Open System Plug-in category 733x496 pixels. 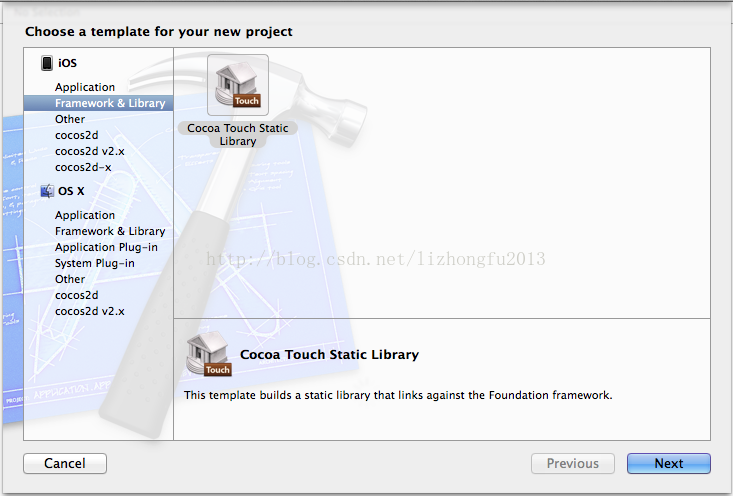tap(94, 263)
